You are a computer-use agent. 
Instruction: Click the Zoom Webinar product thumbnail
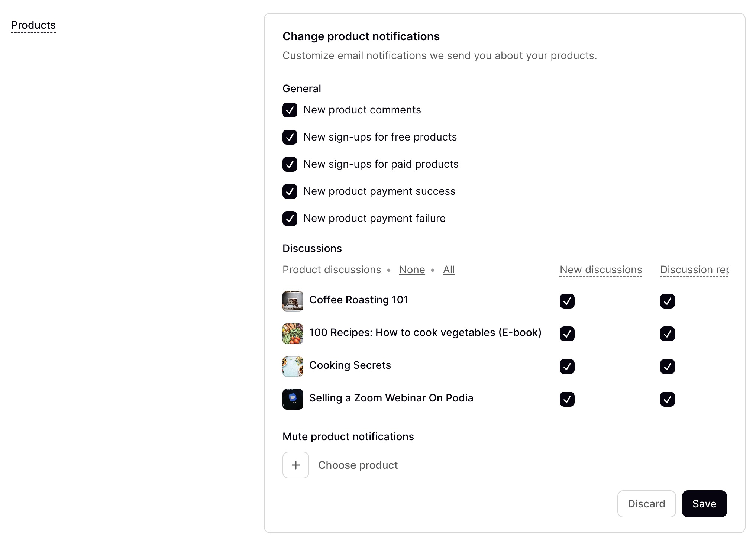point(293,399)
